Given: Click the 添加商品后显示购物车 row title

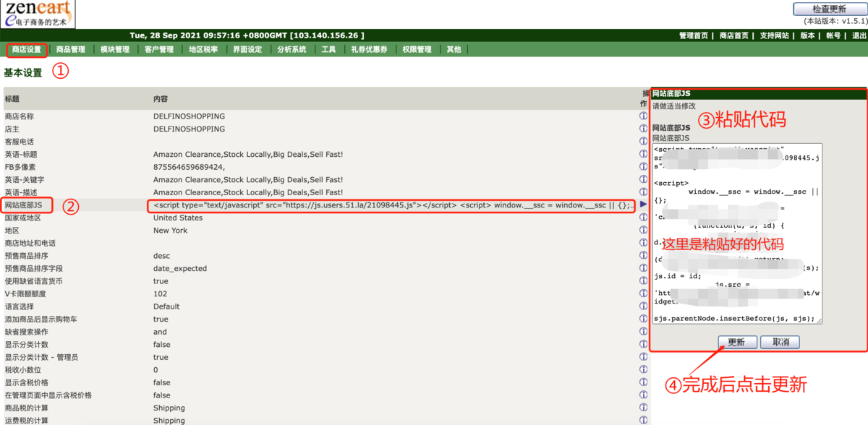Looking at the screenshot, I should 41,319.
